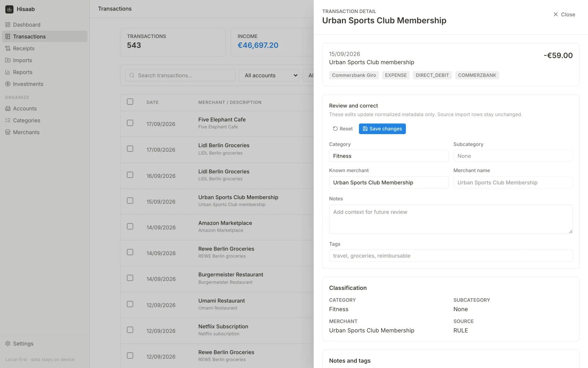Click the Categories checklist icon in sidebar

coord(8,120)
